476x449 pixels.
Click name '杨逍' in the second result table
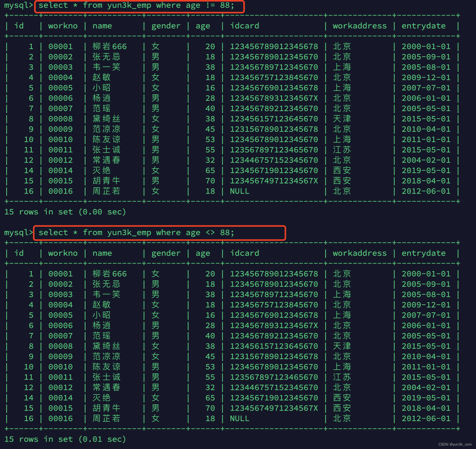(101, 326)
